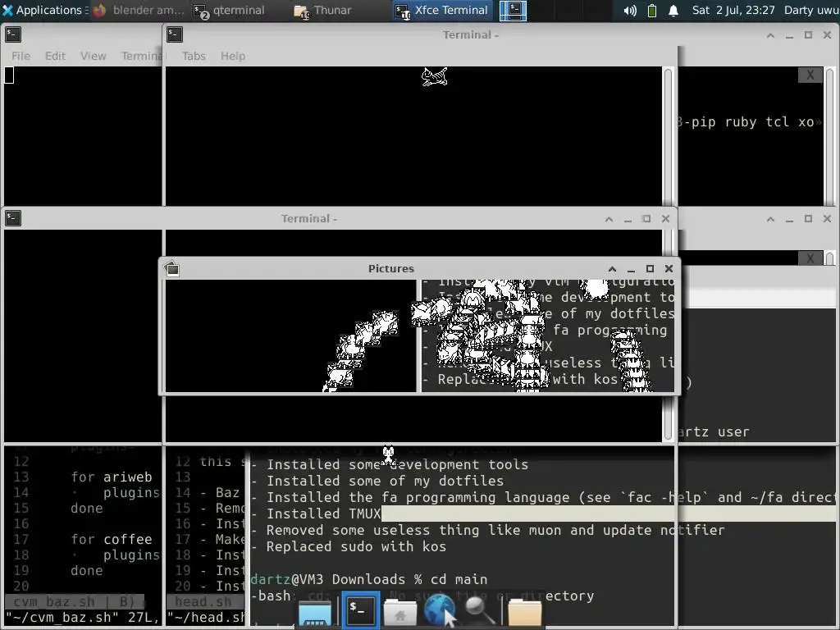The width and height of the screenshot is (840, 630).
Task: Maximize the Pictures window
Action: (650, 268)
